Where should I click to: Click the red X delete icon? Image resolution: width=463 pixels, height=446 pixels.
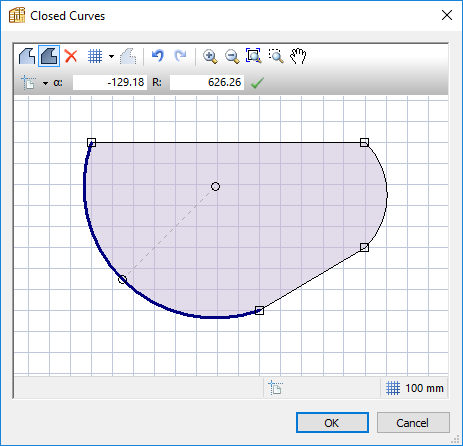click(71, 56)
